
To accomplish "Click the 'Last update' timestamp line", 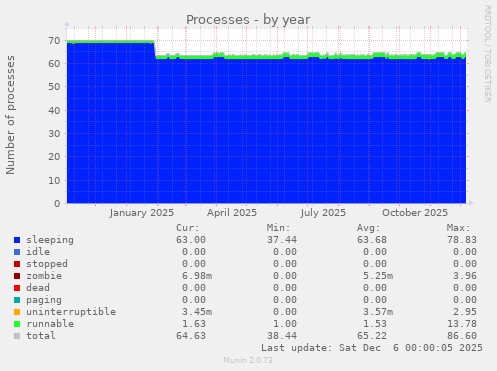I will (372, 348).
